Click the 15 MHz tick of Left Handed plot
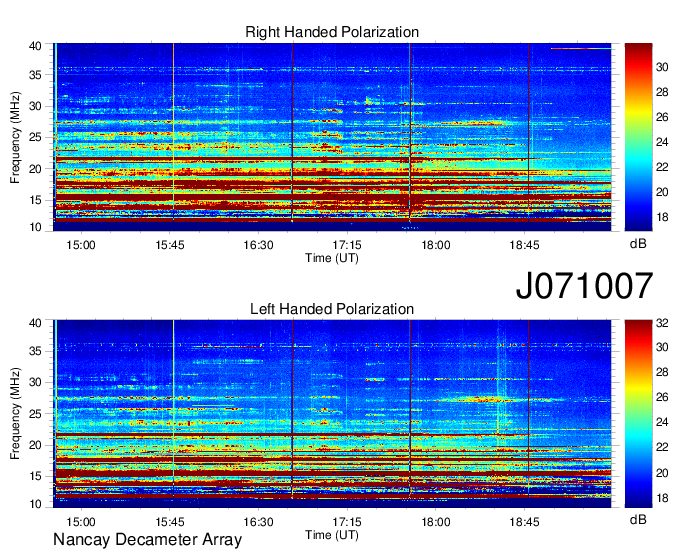680x552 pixels. (35, 476)
